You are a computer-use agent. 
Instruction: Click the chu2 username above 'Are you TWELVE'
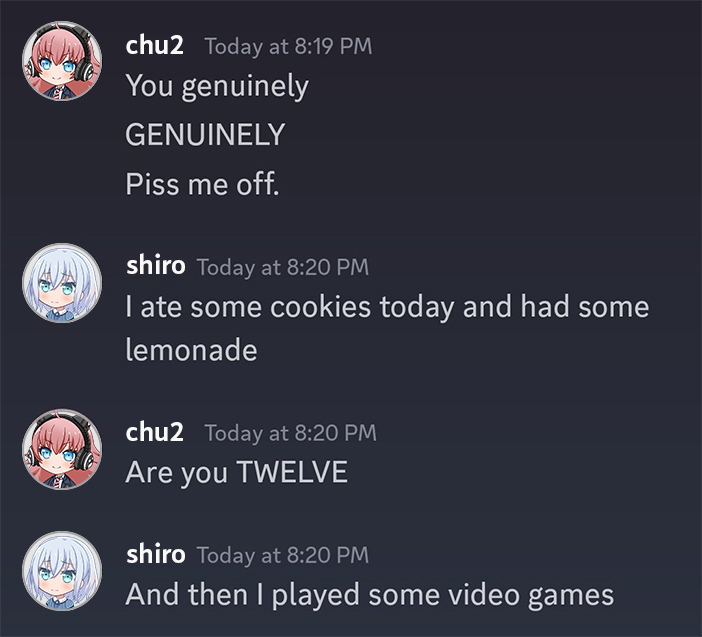[x=154, y=432]
